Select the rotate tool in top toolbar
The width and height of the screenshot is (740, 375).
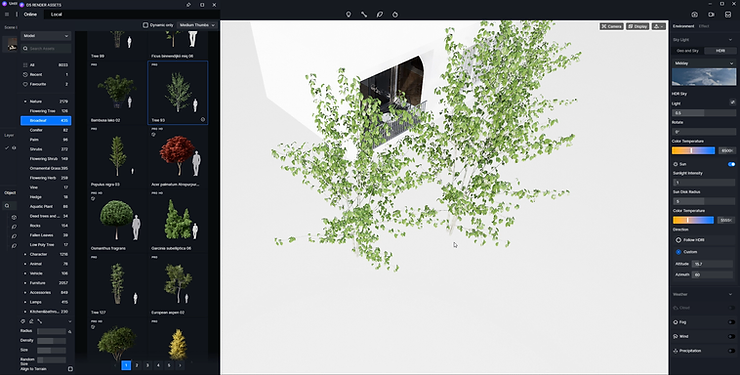pos(395,14)
